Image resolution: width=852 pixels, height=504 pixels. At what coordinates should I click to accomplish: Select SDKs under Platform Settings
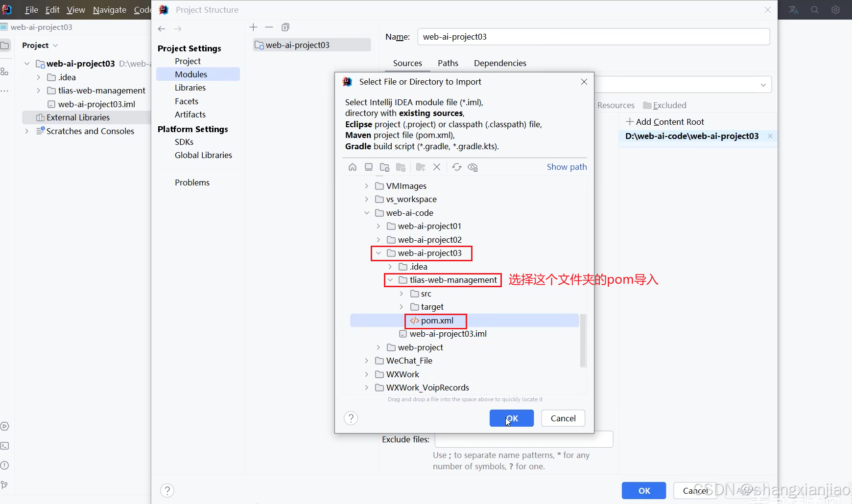point(184,142)
